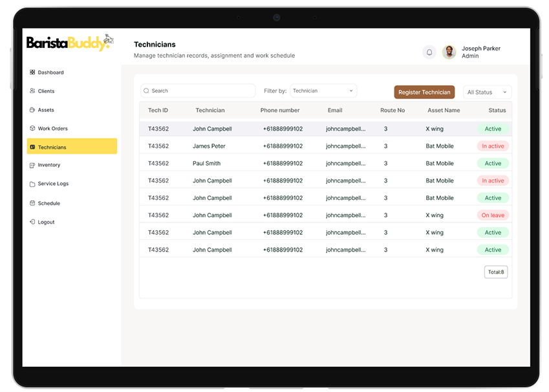Screen dimensions: 549x392
Task: Click the Assets icon in sidebar
Action: point(32,110)
